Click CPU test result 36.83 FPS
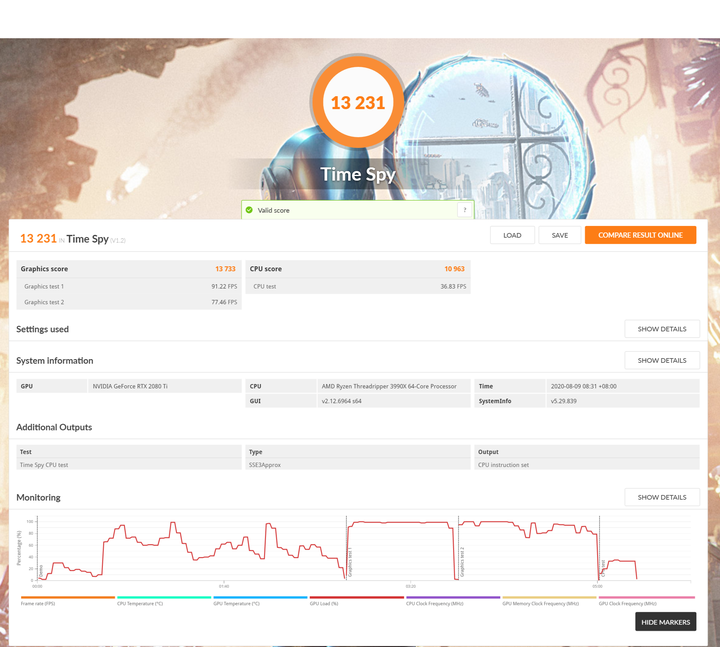 pyautogui.click(x=453, y=286)
